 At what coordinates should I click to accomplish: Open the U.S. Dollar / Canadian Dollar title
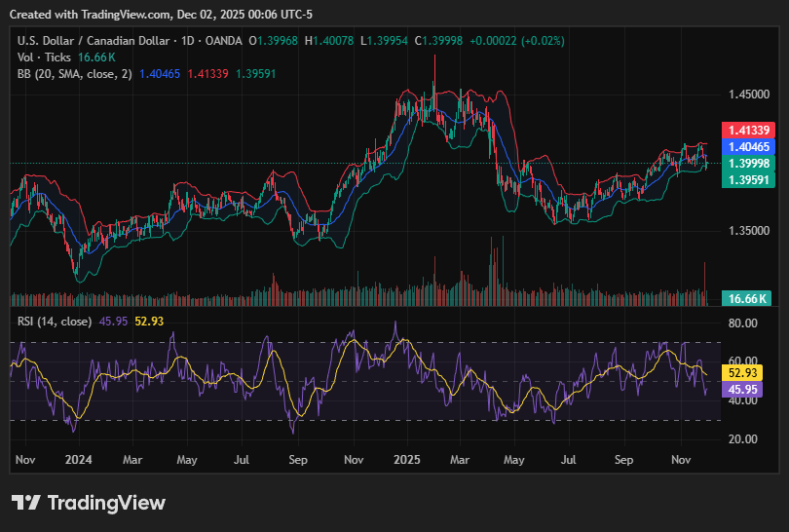pyautogui.click(x=95, y=41)
